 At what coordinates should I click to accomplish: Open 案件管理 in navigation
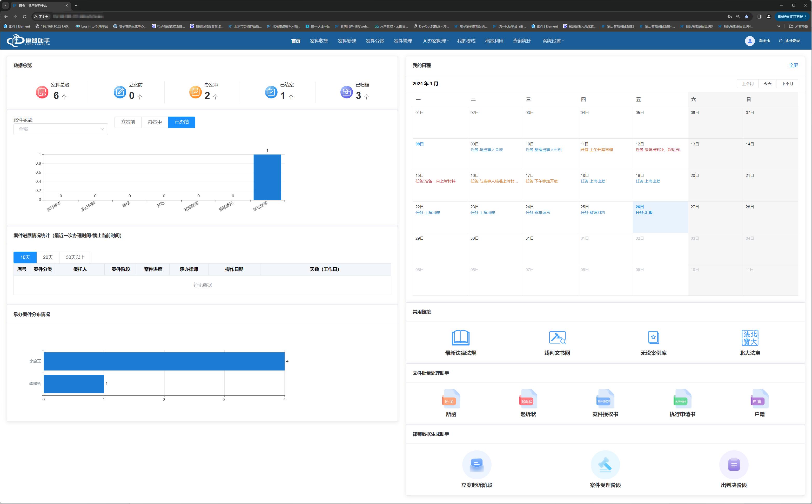click(x=403, y=41)
